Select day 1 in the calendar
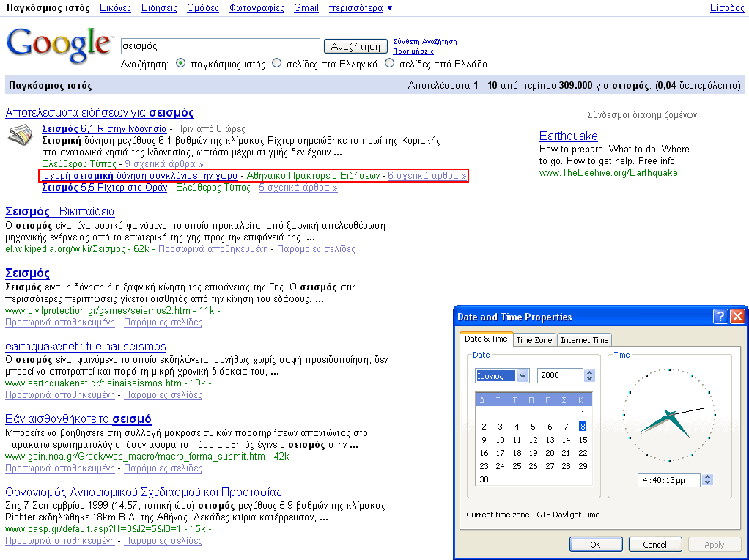 coord(583,413)
